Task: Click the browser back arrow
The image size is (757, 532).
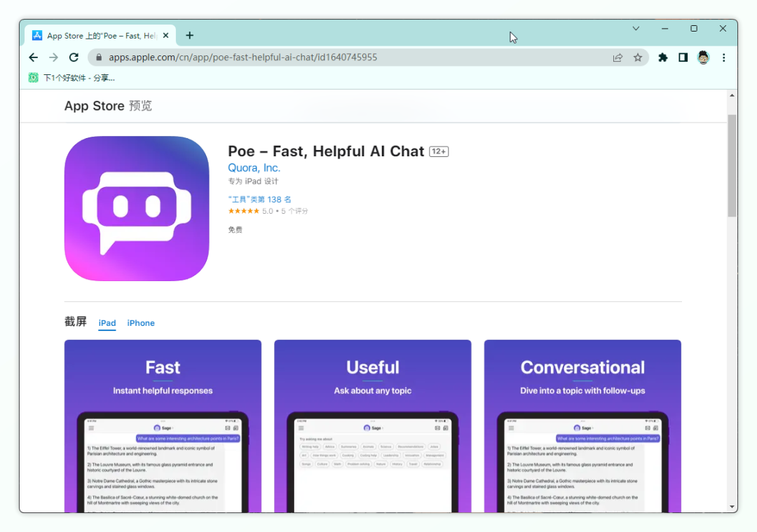Action: click(x=33, y=57)
